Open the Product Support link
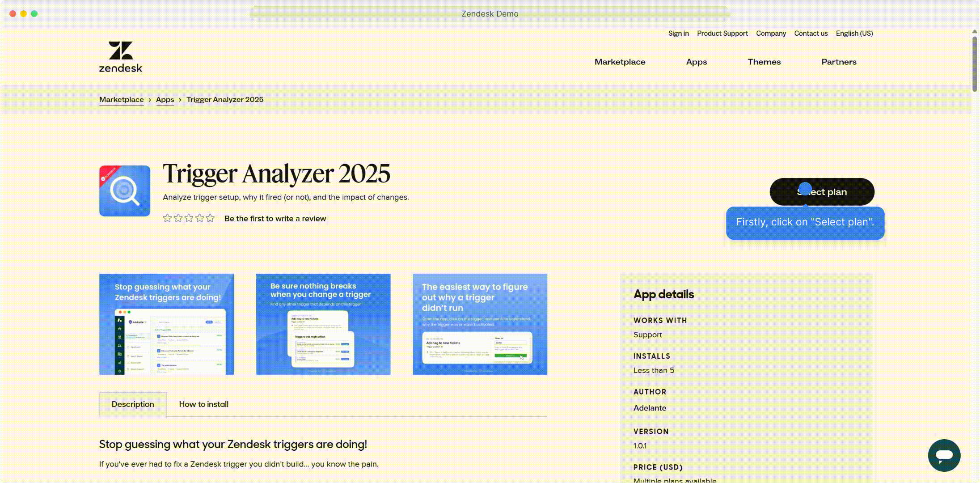 click(722, 34)
